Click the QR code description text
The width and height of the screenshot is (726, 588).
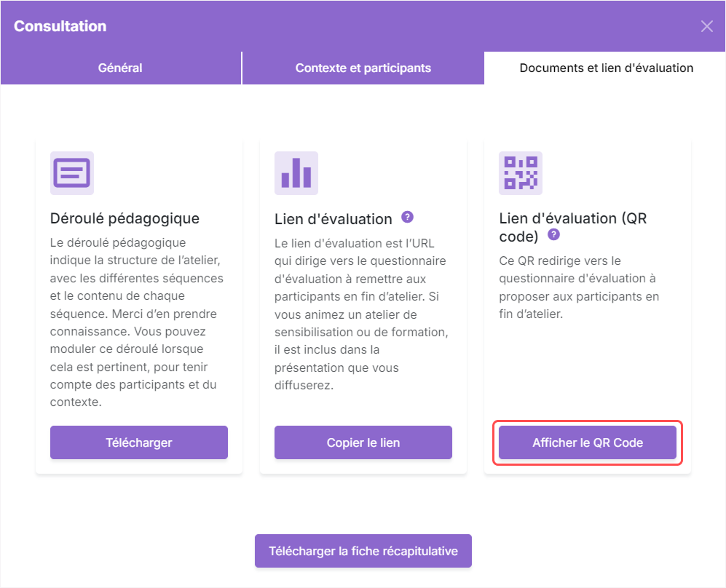[579, 287]
